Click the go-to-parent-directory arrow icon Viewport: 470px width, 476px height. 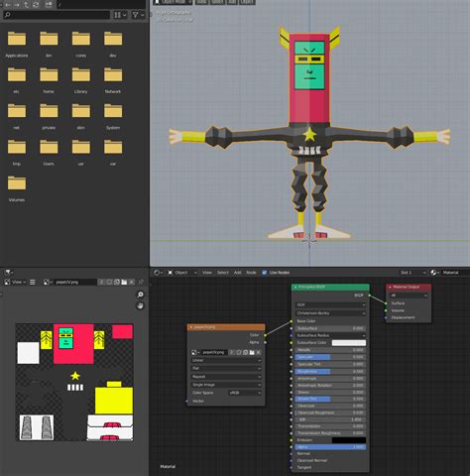tap(26, 4)
